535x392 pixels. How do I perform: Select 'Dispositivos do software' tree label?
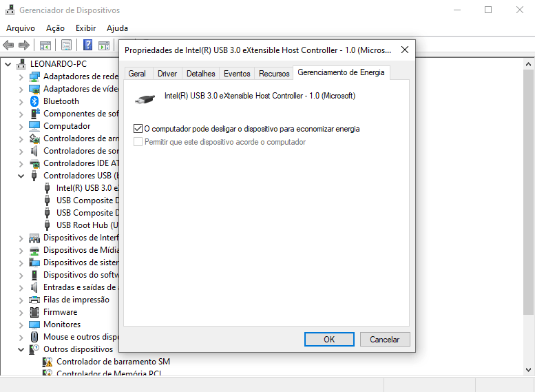(x=81, y=275)
